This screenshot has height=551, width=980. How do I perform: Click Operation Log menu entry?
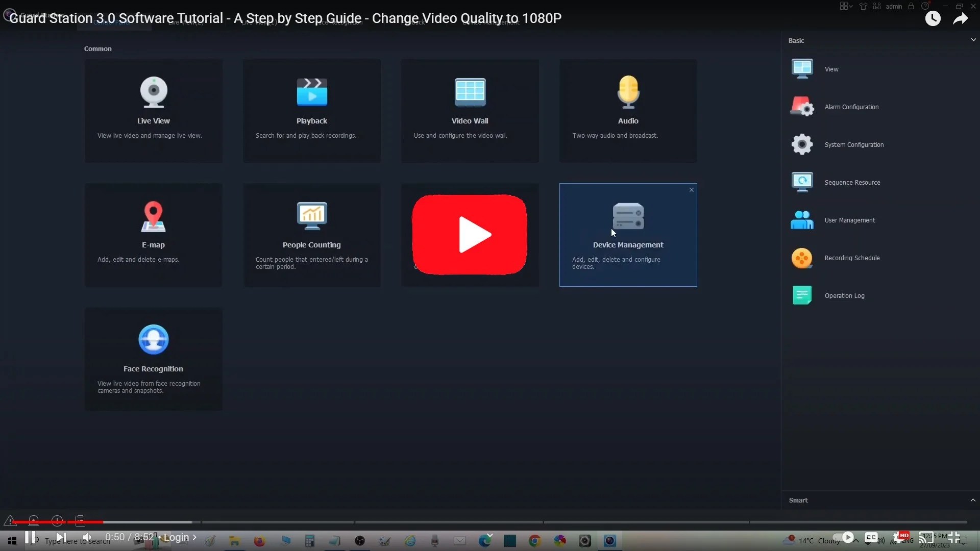844,296
